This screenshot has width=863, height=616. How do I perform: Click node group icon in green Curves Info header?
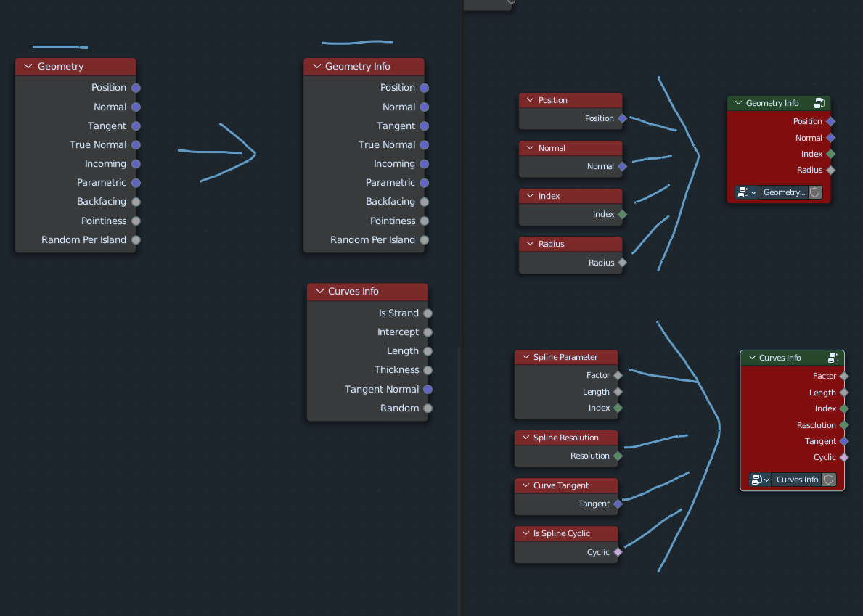tap(833, 358)
